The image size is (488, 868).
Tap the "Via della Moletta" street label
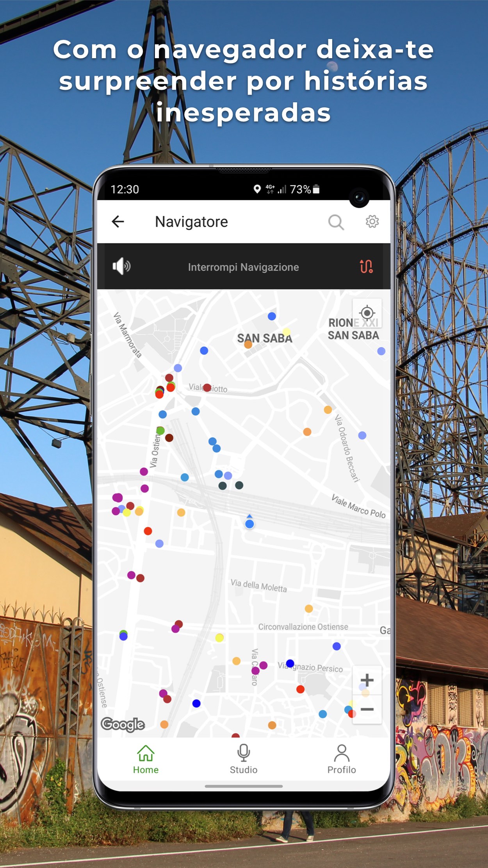click(x=259, y=586)
